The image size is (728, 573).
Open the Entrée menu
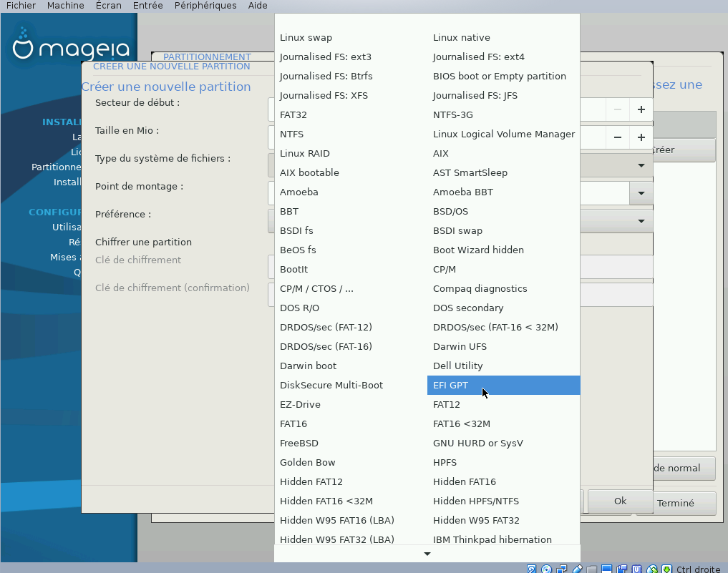point(147,6)
